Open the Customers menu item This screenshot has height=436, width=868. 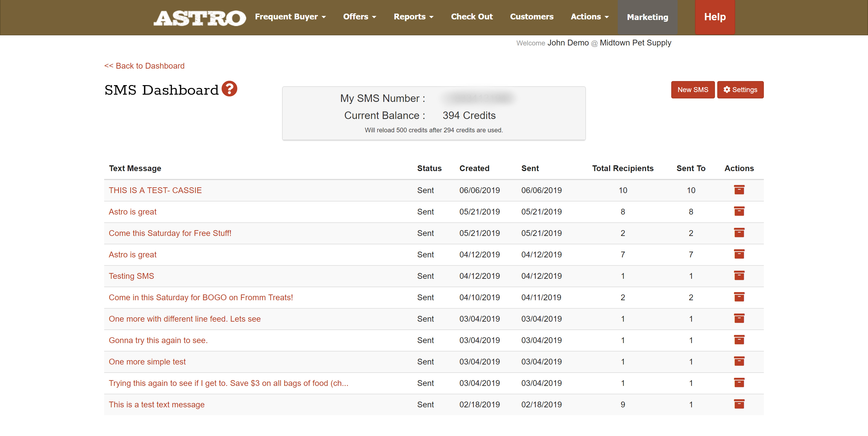tap(532, 17)
